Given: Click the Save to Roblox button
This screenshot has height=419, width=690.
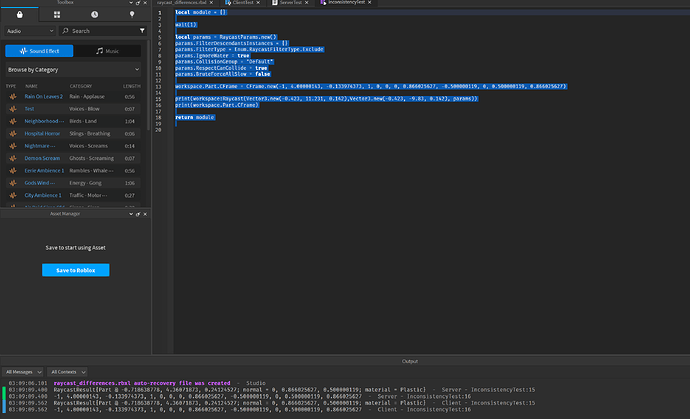Looking at the screenshot, I should point(75,270).
